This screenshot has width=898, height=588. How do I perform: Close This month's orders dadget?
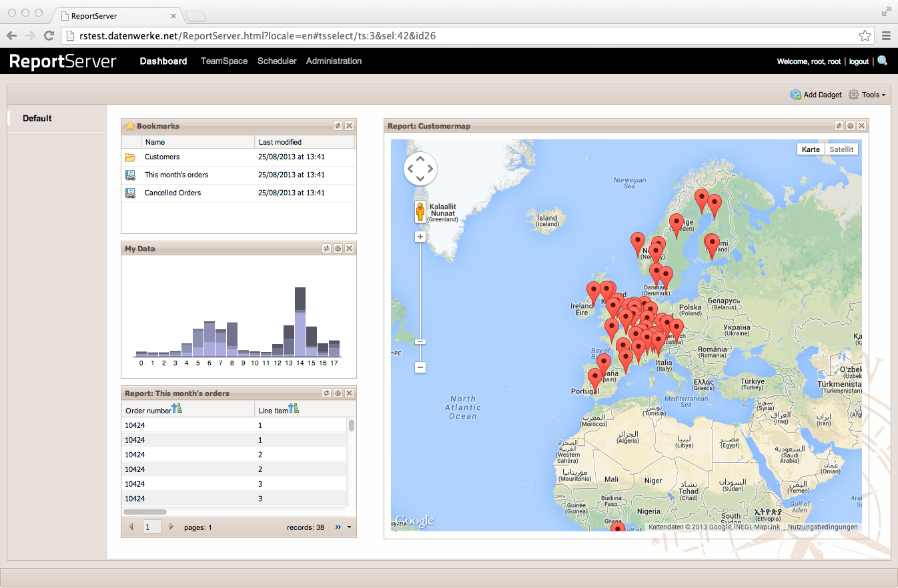350,393
